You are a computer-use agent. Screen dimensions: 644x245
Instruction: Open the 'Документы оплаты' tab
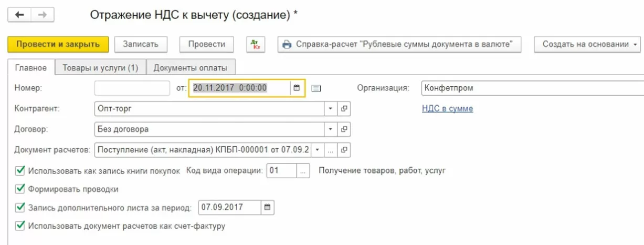[191, 68]
